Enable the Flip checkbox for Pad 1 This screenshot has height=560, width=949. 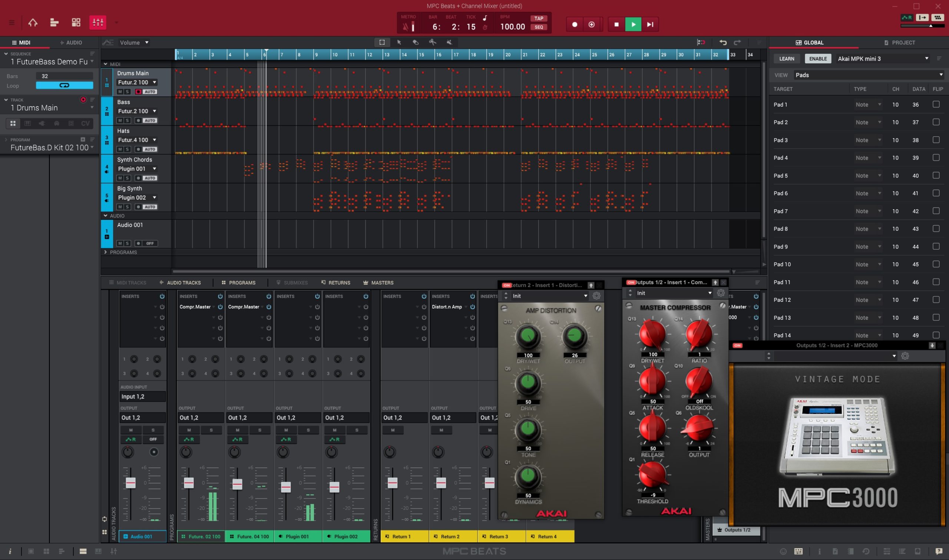point(935,104)
